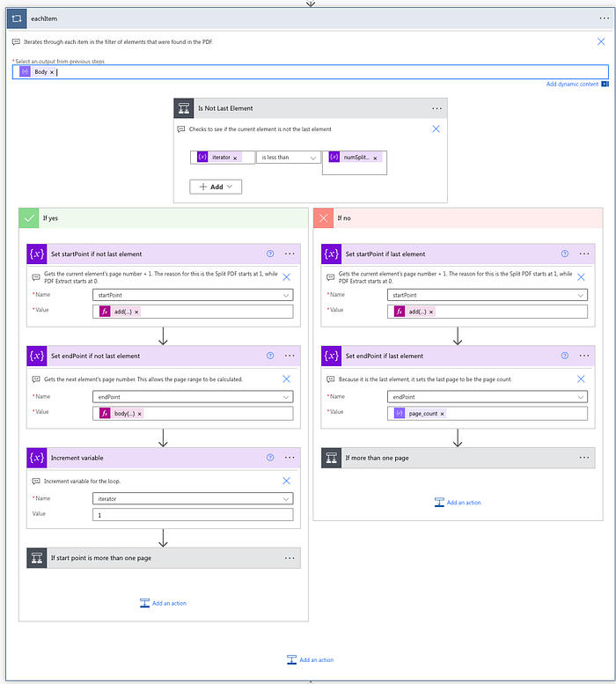616x684 pixels.
Task: Open iterator Name dropdown in Increment variable
Action: pyautogui.click(x=193, y=498)
